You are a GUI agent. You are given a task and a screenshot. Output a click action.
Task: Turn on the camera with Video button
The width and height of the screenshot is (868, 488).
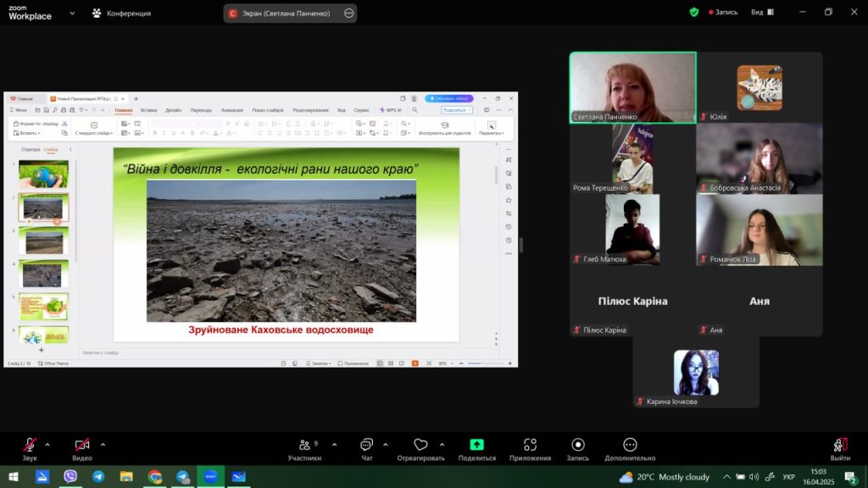click(82, 446)
